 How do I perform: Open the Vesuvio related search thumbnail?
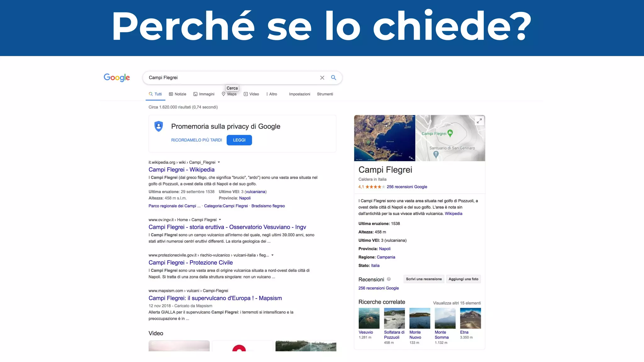point(369,318)
